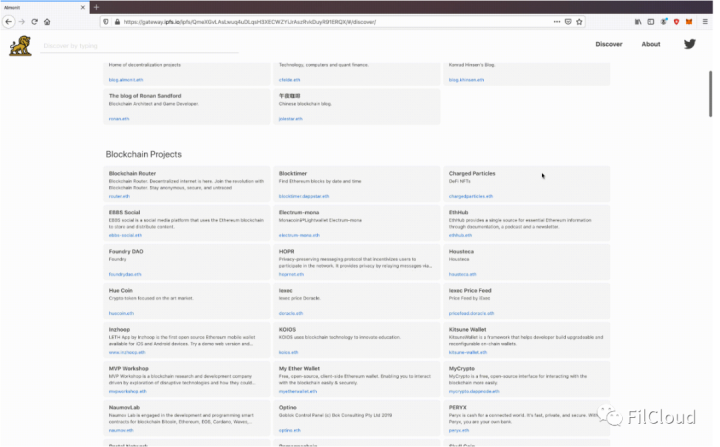Open the page actions three-dot menu
Screen dimensions: 720x447
point(557,22)
